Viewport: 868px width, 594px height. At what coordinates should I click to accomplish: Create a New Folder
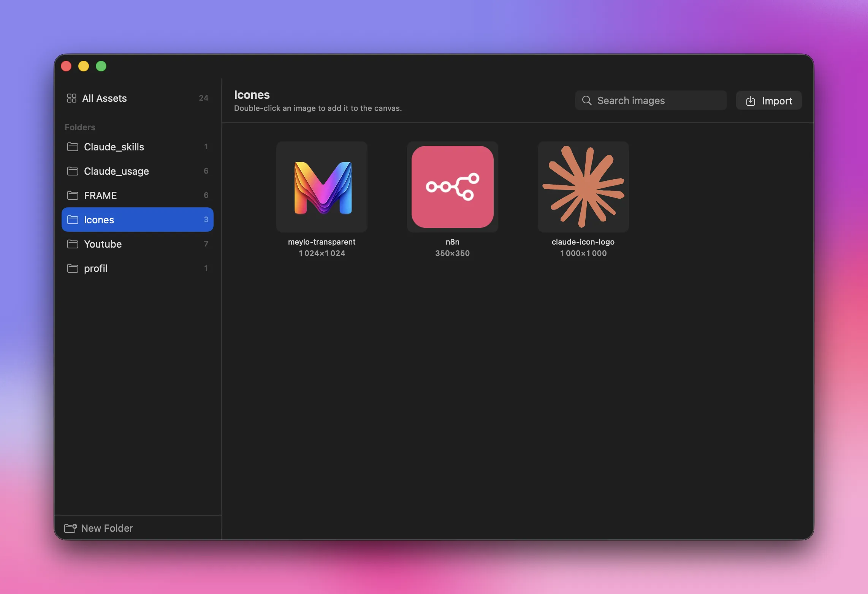99,528
